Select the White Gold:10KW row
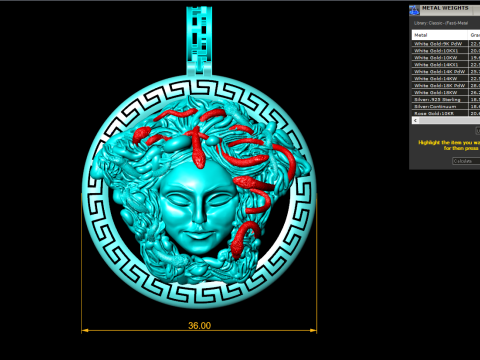Viewport: 480px width, 360px height. tap(446, 58)
